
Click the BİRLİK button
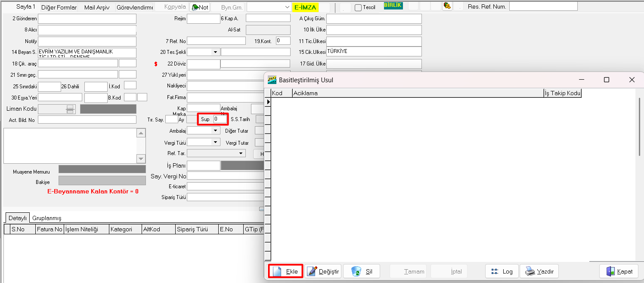click(393, 6)
